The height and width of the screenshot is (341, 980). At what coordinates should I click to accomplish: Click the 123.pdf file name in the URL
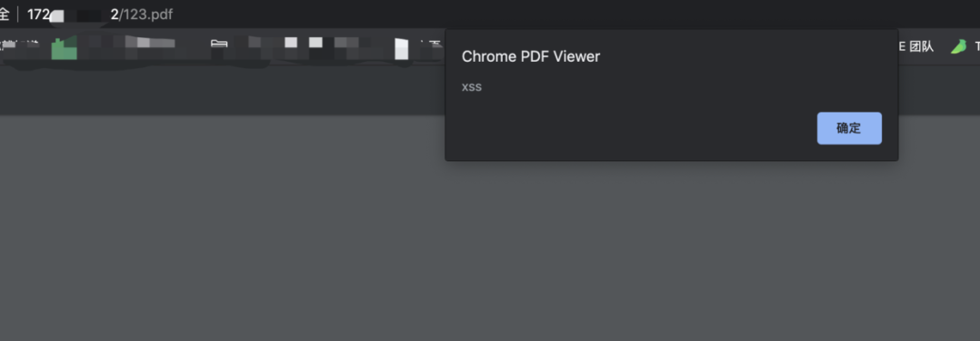(147, 15)
